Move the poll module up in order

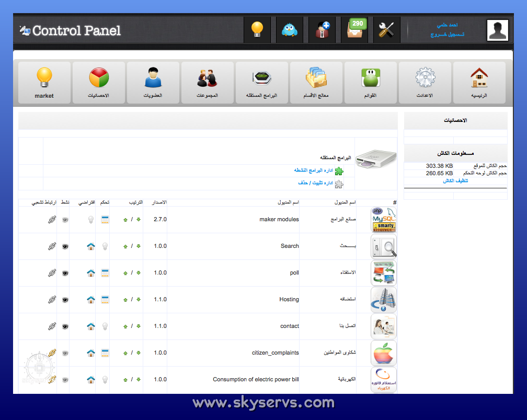point(125,273)
